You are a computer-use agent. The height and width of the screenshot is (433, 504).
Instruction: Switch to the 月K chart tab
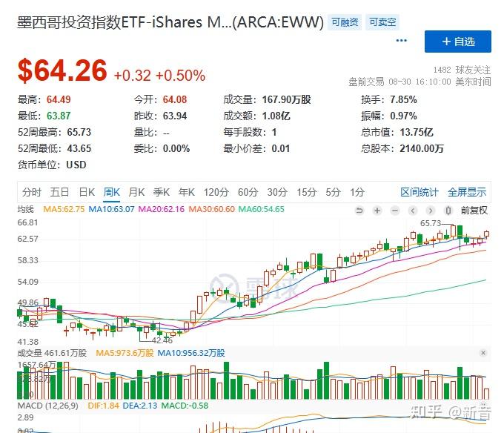click(x=136, y=192)
